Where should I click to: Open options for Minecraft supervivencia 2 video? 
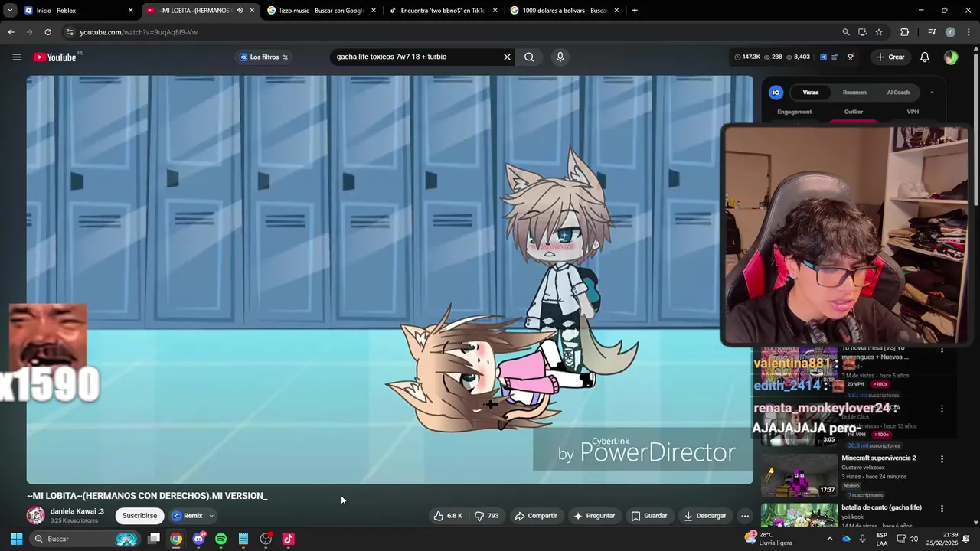942,458
